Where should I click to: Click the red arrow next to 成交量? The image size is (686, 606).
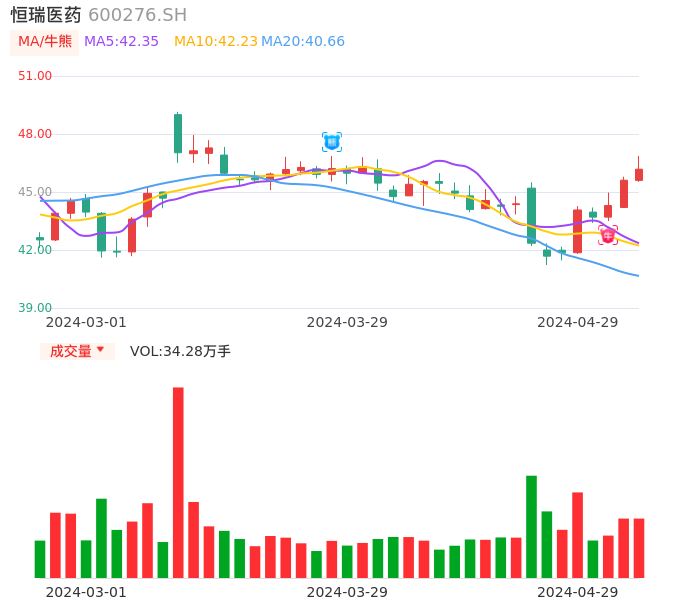coord(101,350)
